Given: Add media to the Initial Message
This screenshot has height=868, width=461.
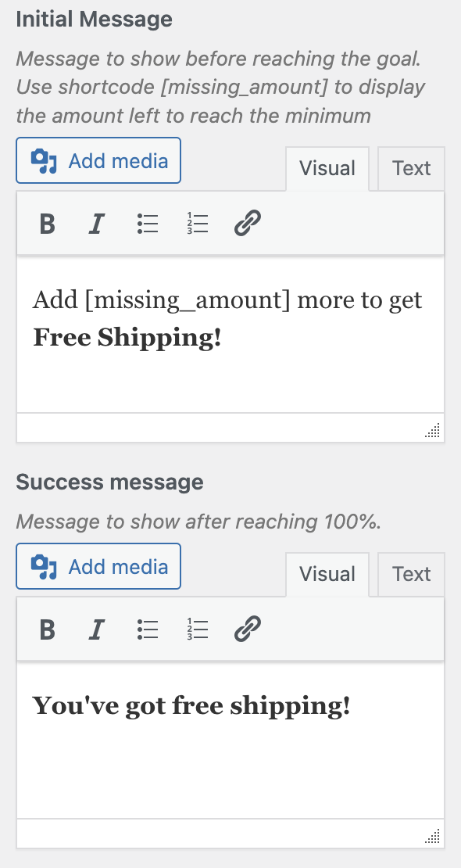Looking at the screenshot, I should point(98,160).
